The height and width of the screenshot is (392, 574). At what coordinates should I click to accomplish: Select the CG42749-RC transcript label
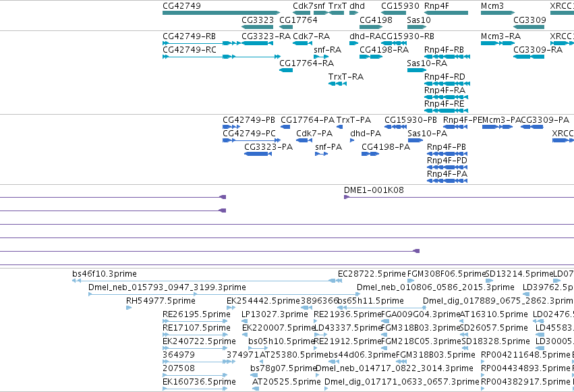190,50
